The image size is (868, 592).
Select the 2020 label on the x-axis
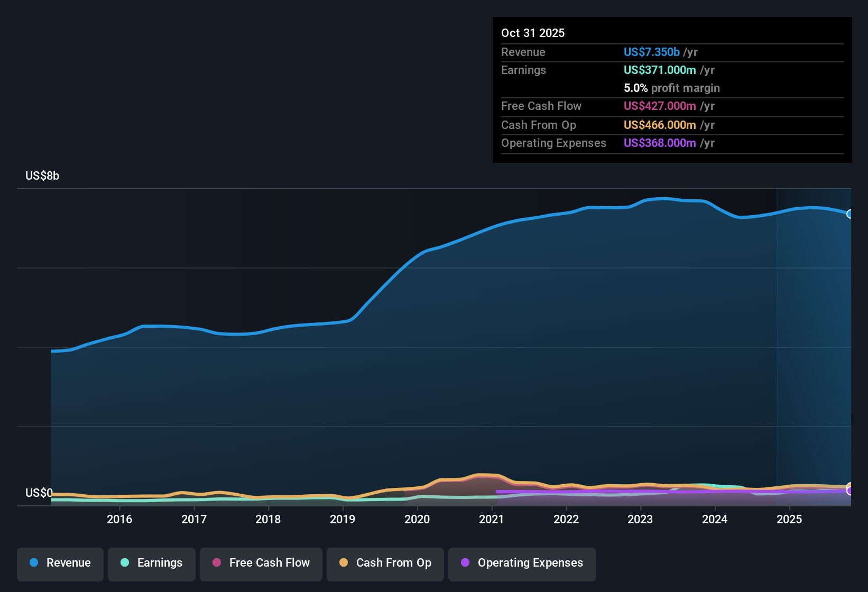point(418,519)
